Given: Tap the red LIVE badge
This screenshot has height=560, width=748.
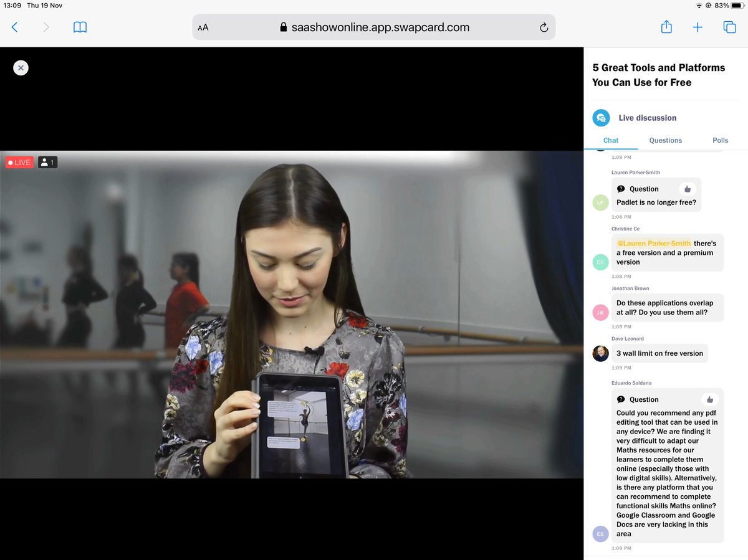Looking at the screenshot, I should [19, 163].
